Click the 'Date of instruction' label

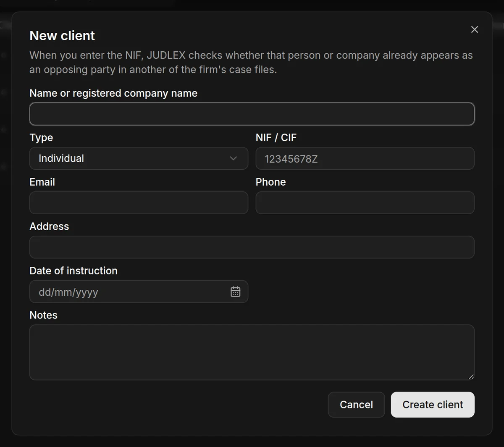point(73,271)
